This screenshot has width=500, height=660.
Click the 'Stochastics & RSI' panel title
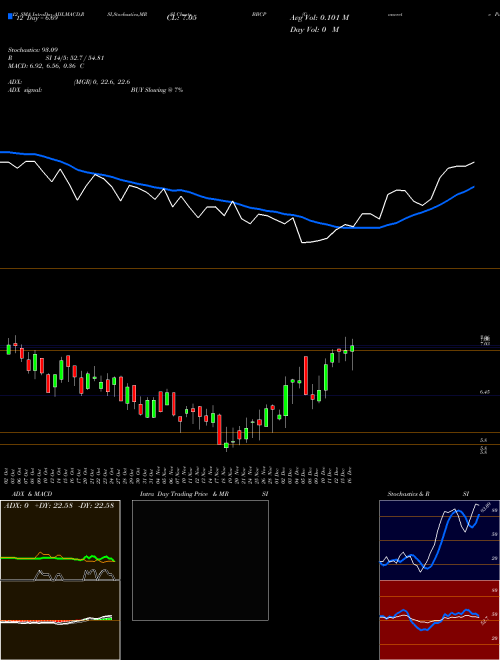(428, 494)
